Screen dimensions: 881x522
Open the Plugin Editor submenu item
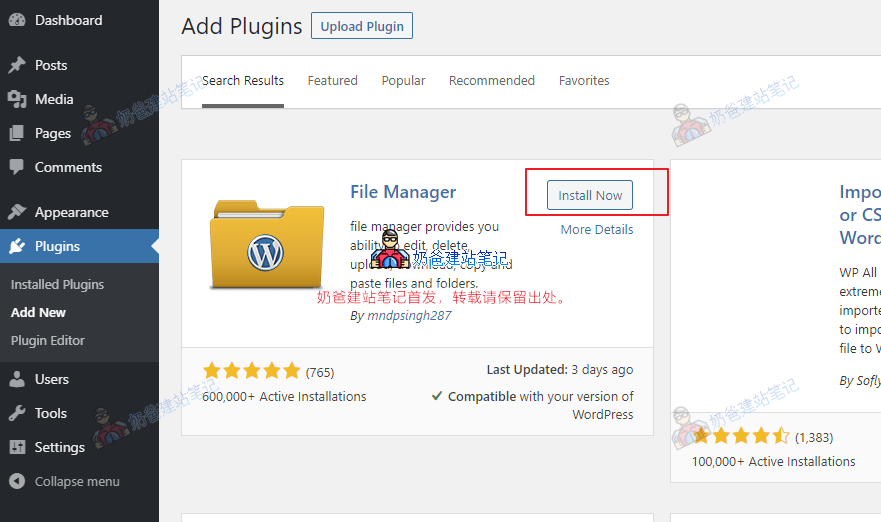pyautogui.click(x=48, y=340)
